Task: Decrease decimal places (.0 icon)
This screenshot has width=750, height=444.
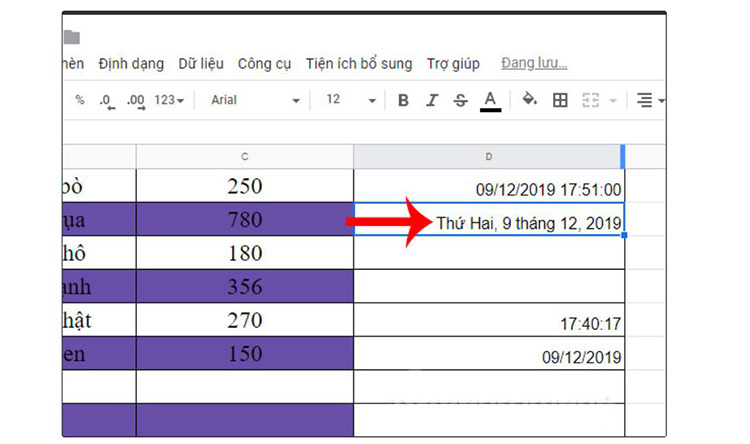Action: [x=106, y=101]
